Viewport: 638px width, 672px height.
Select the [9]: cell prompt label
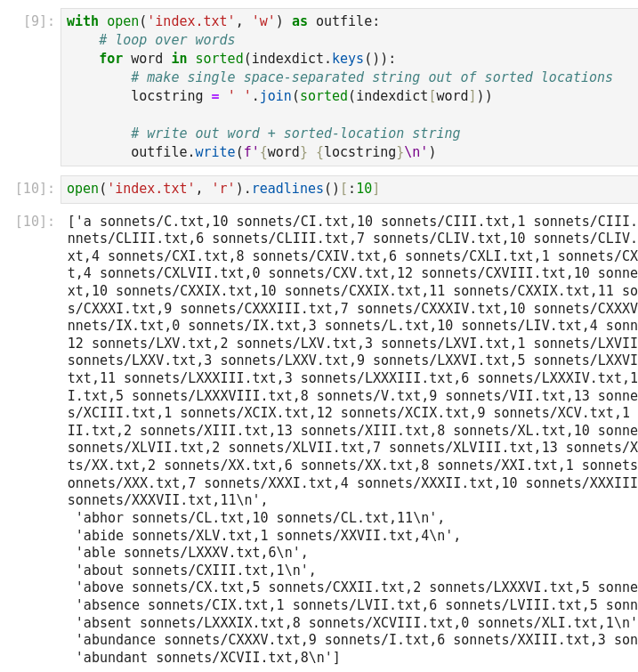point(39,21)
